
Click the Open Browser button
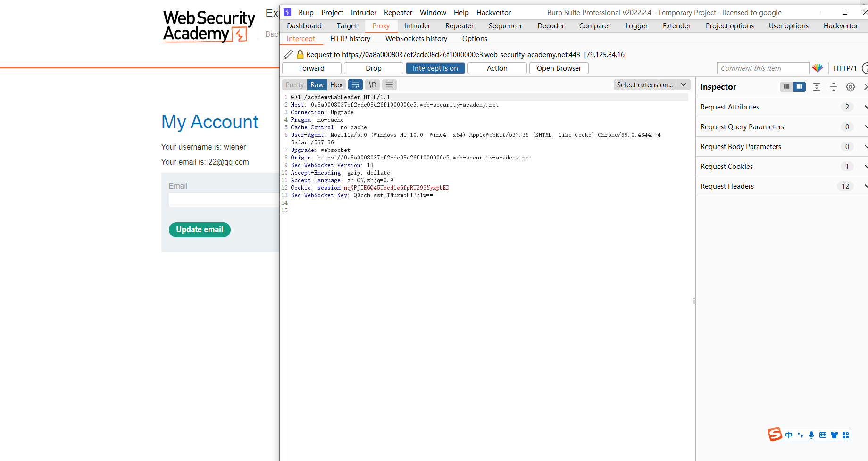(x=559, y=68)
